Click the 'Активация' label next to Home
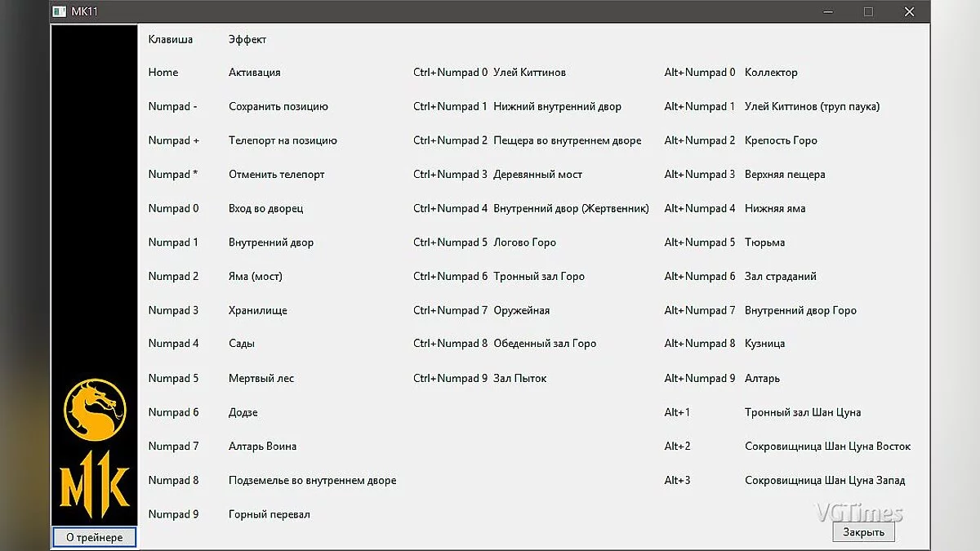Viewport: 980px width, 551px height. click(x=254, y=73)
